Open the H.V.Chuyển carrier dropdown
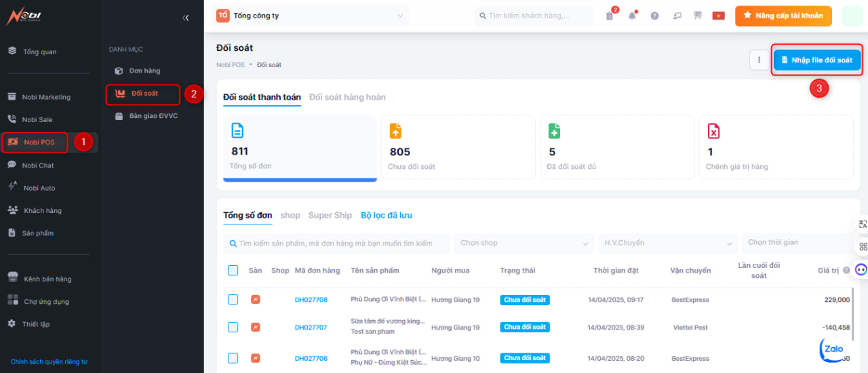This screenshot has height=373, width=868. tap(669, 243)
